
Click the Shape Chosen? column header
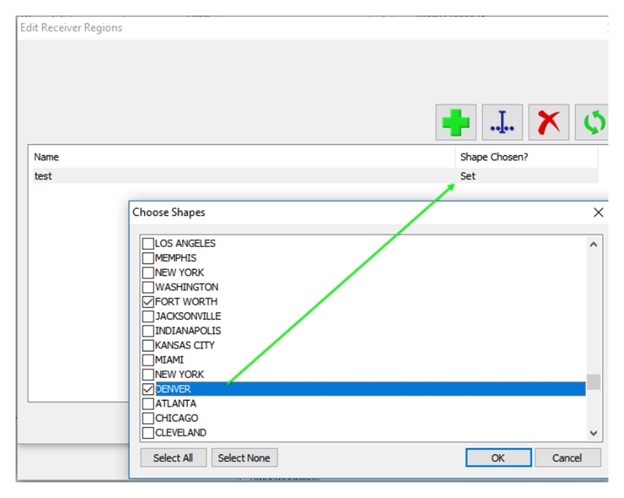point(494,157)
